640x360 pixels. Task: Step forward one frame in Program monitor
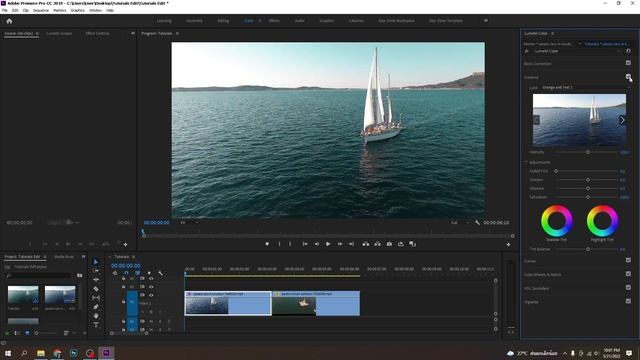pyautogui.click(x=340, y=244)
